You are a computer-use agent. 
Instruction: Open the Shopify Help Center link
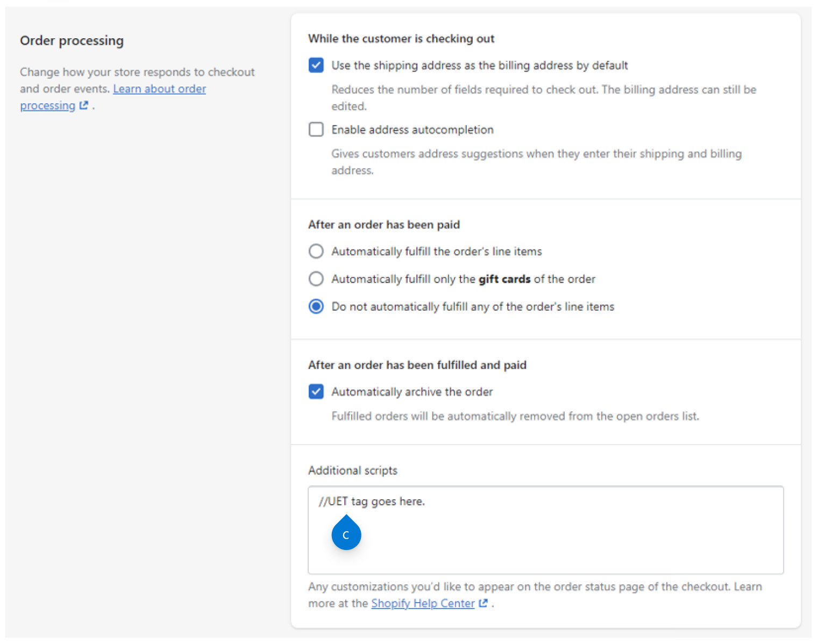pyautogui.click(x=423, y=603)
